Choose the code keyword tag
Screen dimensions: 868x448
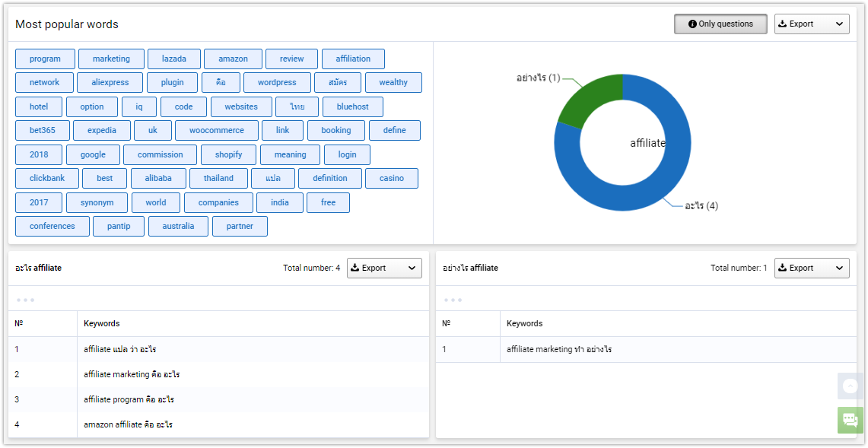[184, 107]
